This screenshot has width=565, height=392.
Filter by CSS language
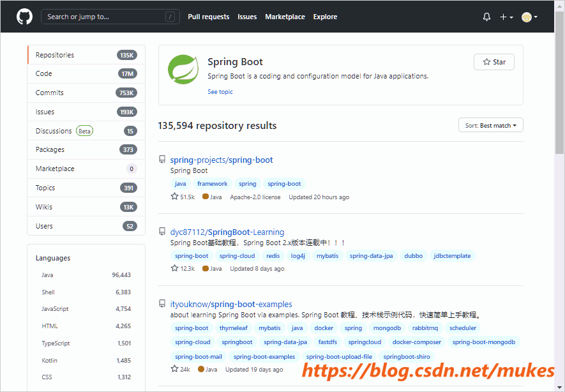tap(86, 377)
